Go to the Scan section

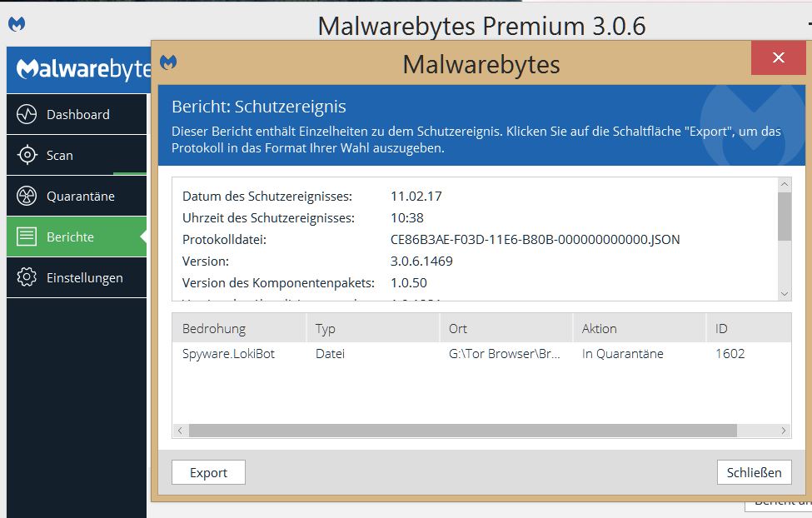77,155
